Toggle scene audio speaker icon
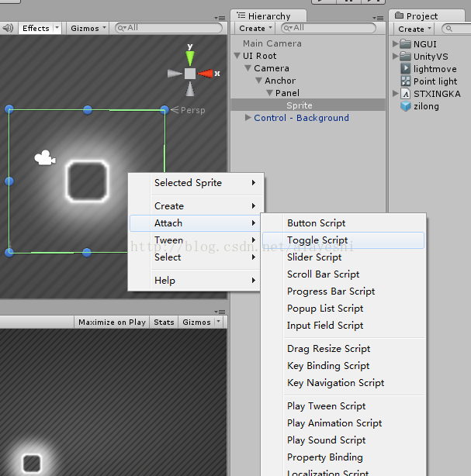 tap(9, 28)
